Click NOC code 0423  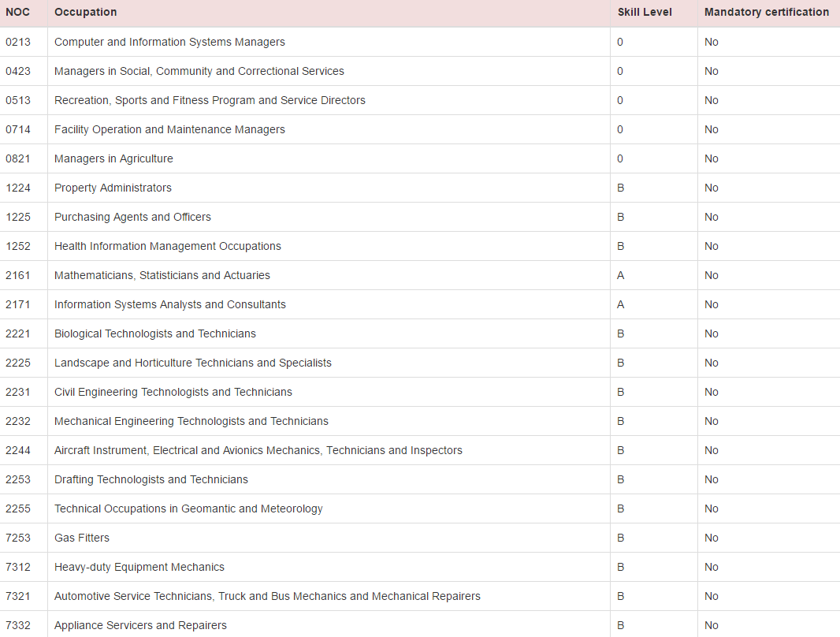(18, 71)
